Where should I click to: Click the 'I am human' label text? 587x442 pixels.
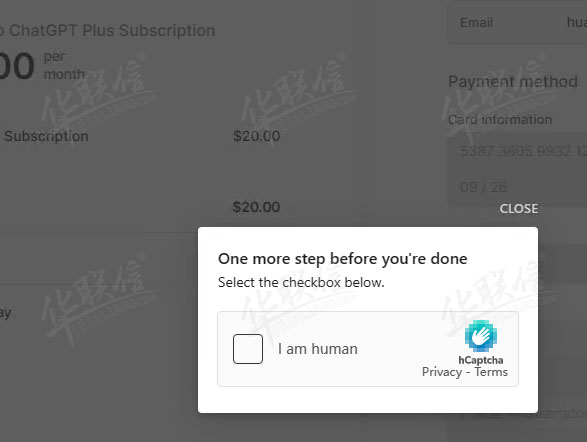click(x=317, y=349)
